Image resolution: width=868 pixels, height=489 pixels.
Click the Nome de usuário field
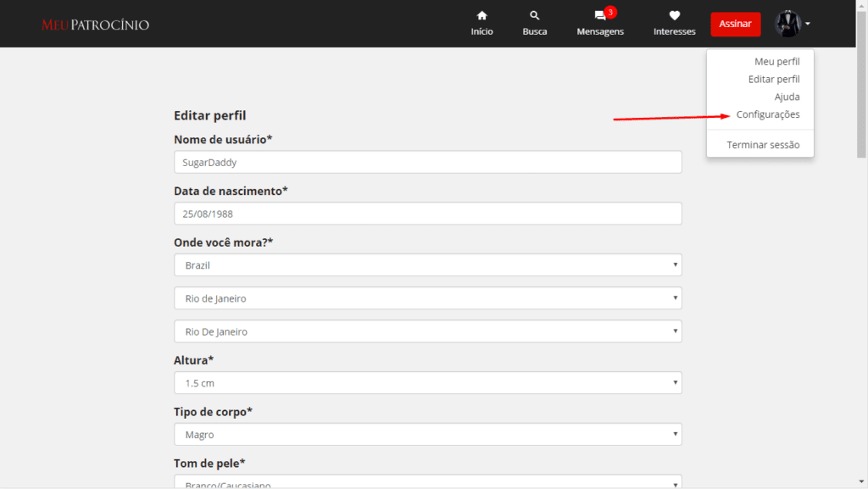pyautogui.click(x=428, y=162)
